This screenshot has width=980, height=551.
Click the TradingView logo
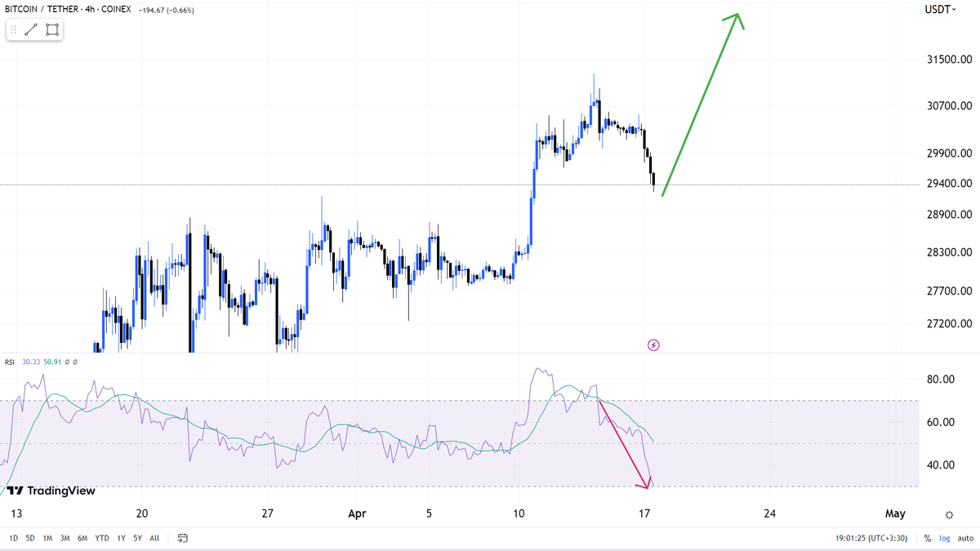[x=51, y=491]
